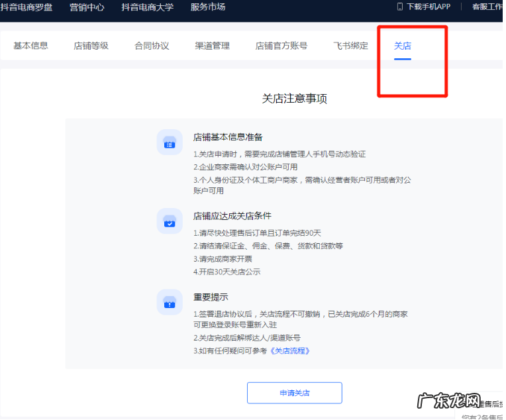
Task: Click the 下载手机APP link
Action: 429,7
